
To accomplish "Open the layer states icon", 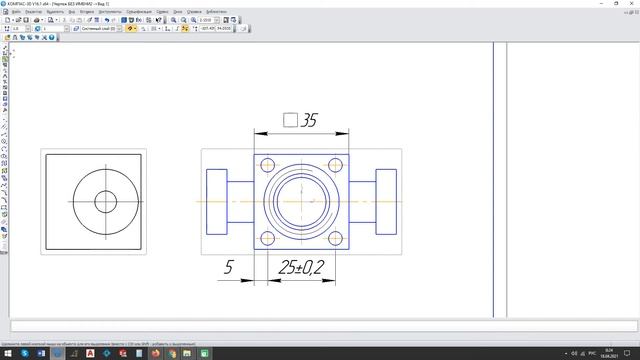I will [76, 29].
